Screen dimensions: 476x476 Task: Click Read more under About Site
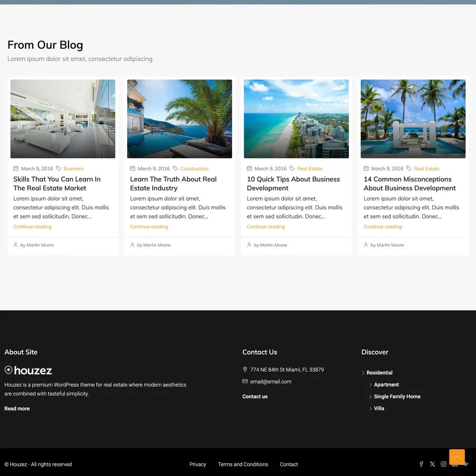(x=17, y=408)
